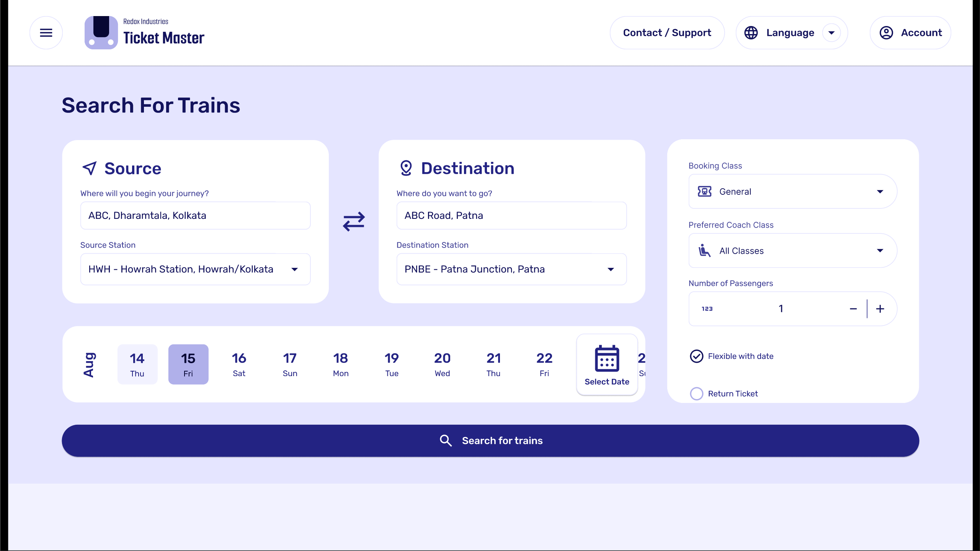This screenshot has height=551, width=980.
Task: Open the hamburger menu
Action: pos(46,33)
